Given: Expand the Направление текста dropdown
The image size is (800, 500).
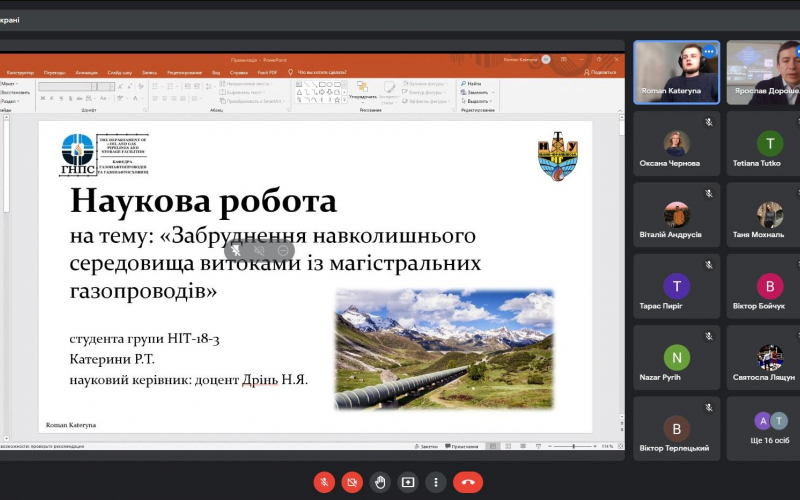Looking at the screenshot, I should (246, 84).
